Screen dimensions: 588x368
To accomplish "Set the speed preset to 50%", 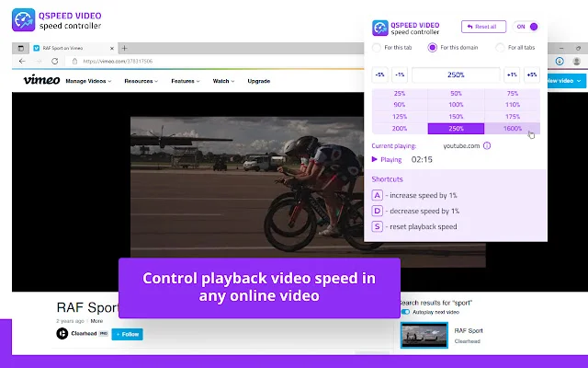I will click(x=456, y=94).
